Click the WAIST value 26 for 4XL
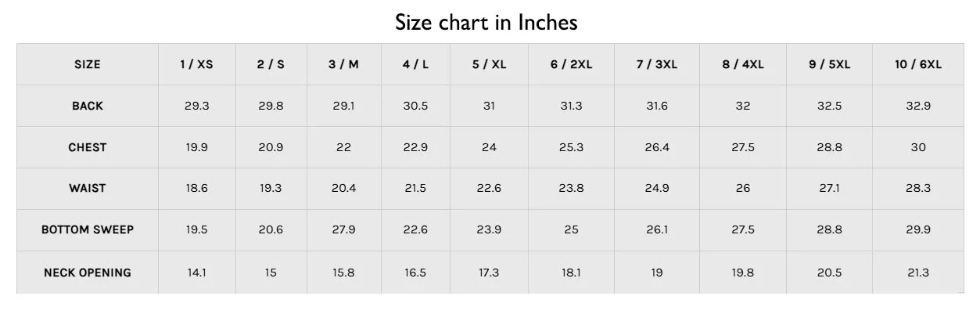The height and width of the screenshot is (325, 980). [743, 188]
